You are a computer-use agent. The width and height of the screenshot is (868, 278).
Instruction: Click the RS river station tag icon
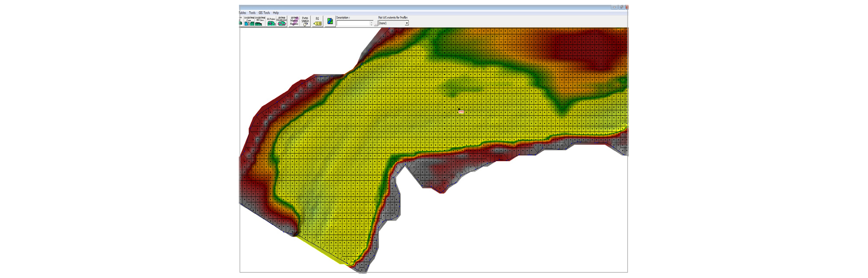[x=318, y=22]
